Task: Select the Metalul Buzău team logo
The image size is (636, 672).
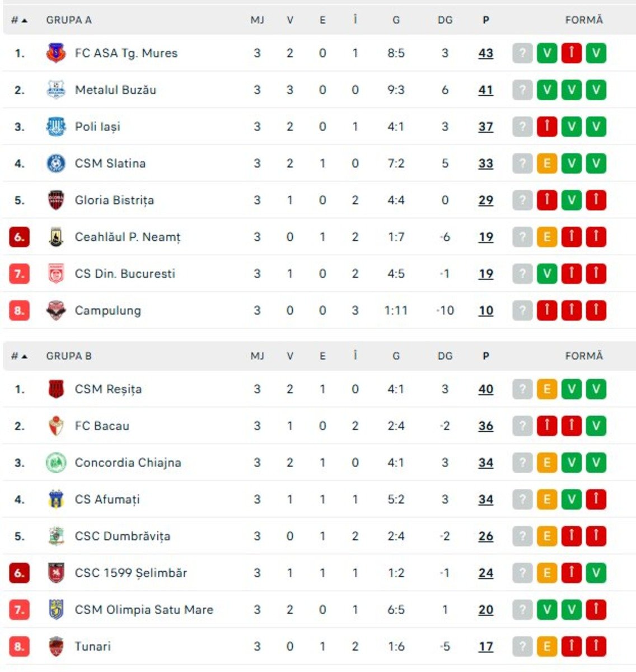Action: pos(58,90)
